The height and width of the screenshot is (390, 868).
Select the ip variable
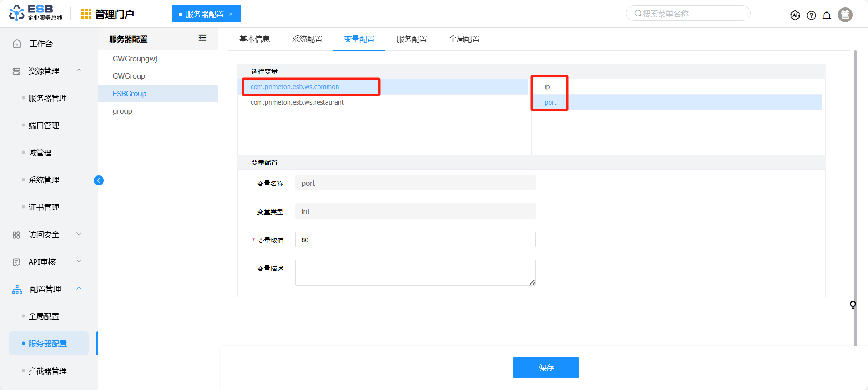(x=547, y=87)
